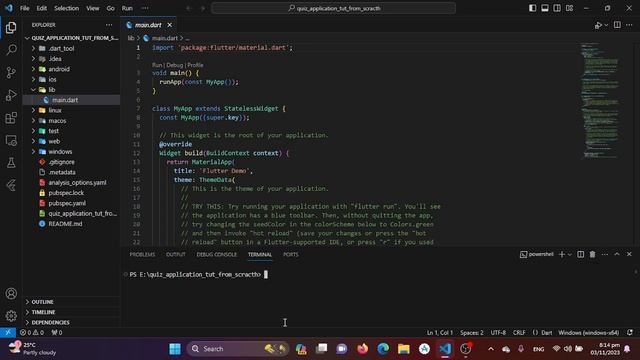The width and height of the screenshot is (640, 360).
Task: Open the notifications bell in status bar
Action: [x=630, y=333]
